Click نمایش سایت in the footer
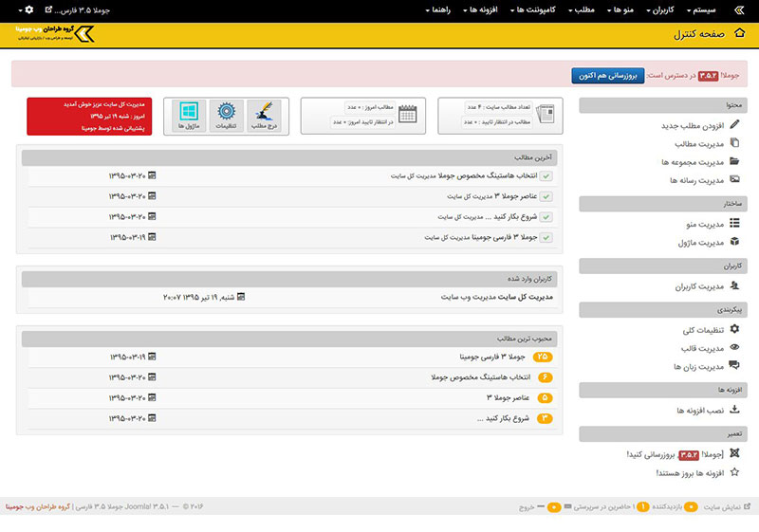 [x=727, y=506]
